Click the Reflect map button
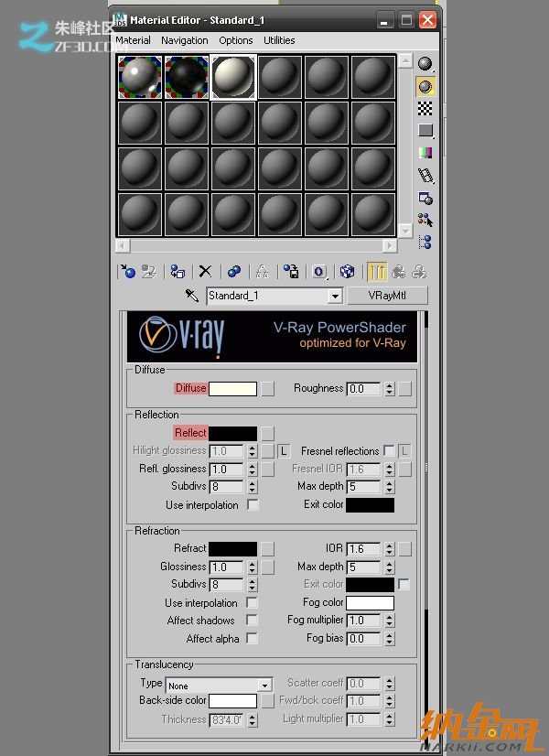Screen dimensions: 549x756 coord(267,433)
